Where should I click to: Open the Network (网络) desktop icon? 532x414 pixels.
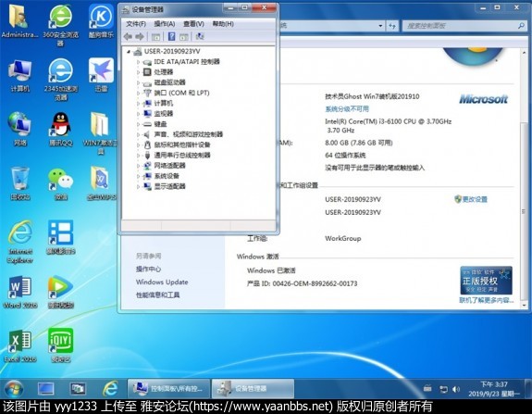20,129
